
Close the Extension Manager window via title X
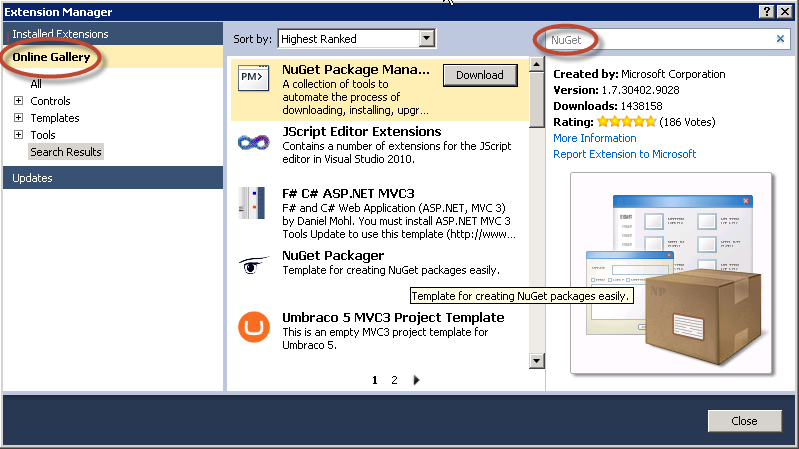[785, 11]
